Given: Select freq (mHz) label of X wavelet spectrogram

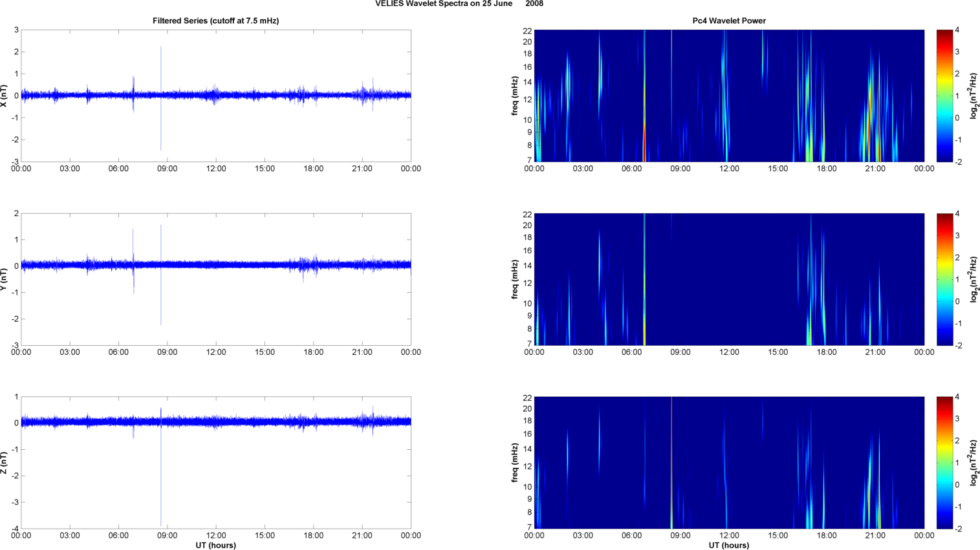Looking at the screenshot, I should point(515,96).
